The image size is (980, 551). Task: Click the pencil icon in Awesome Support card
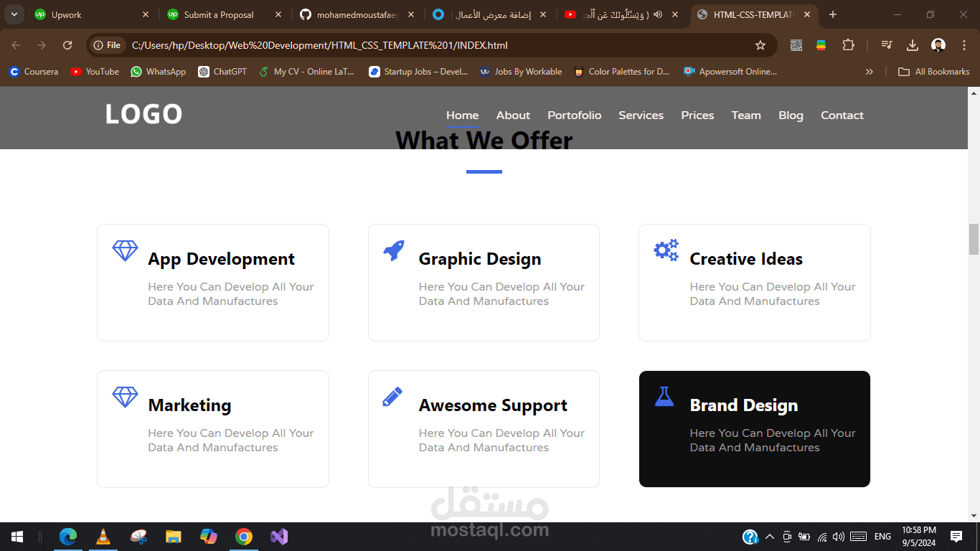392,397
